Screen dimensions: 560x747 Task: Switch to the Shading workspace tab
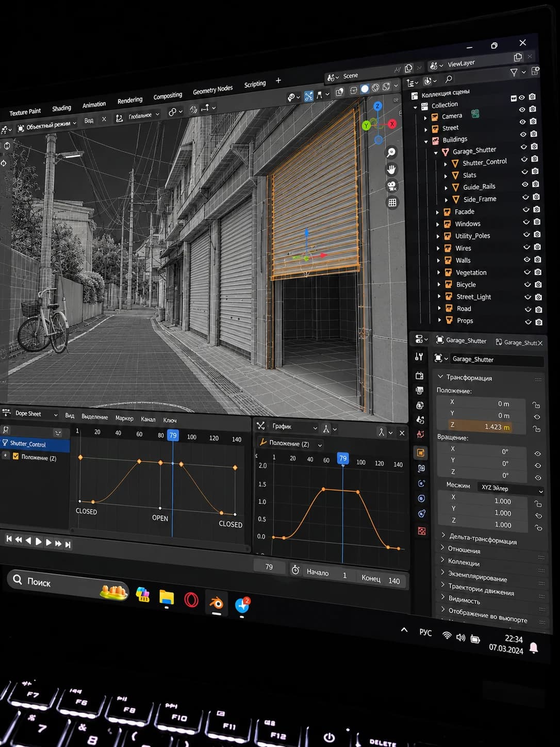coord(61,108)
